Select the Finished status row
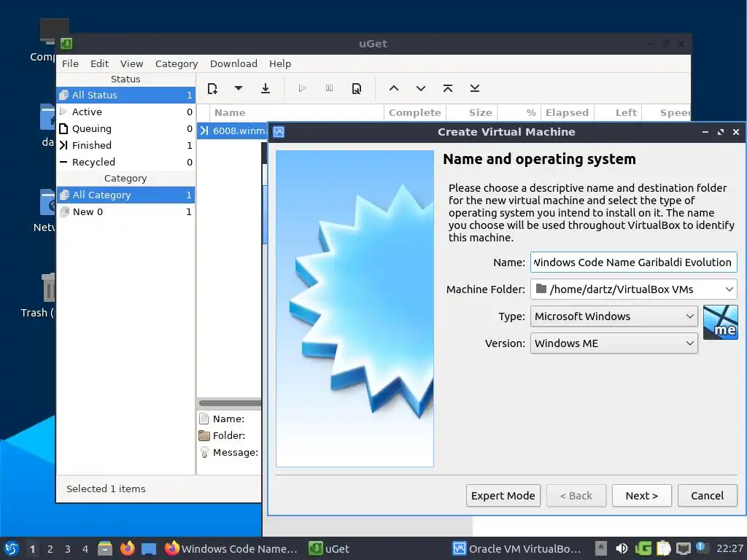Screen dimensions: 747x560 [x=125, y=145]
